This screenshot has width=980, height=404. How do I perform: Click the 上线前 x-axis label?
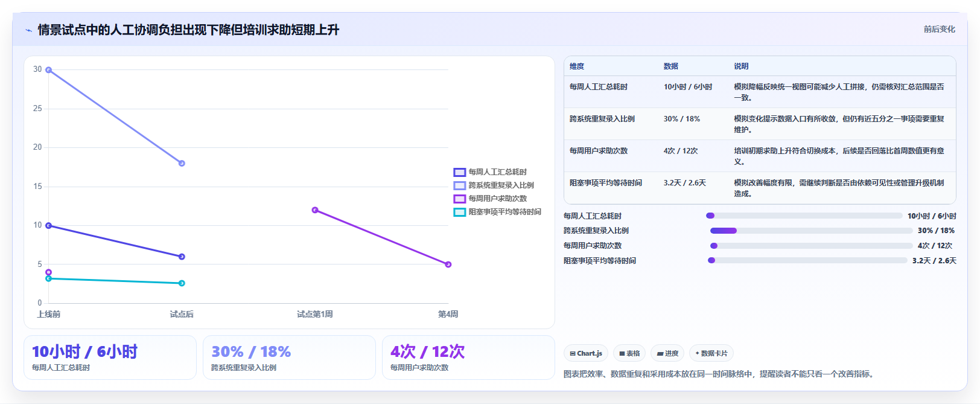(x=49, y=314)
